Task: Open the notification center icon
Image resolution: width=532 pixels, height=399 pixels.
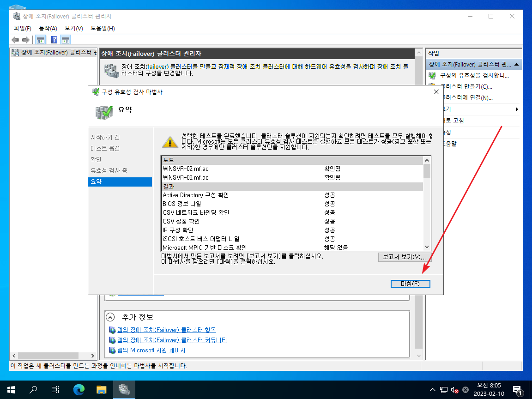Action: (517, 390)
